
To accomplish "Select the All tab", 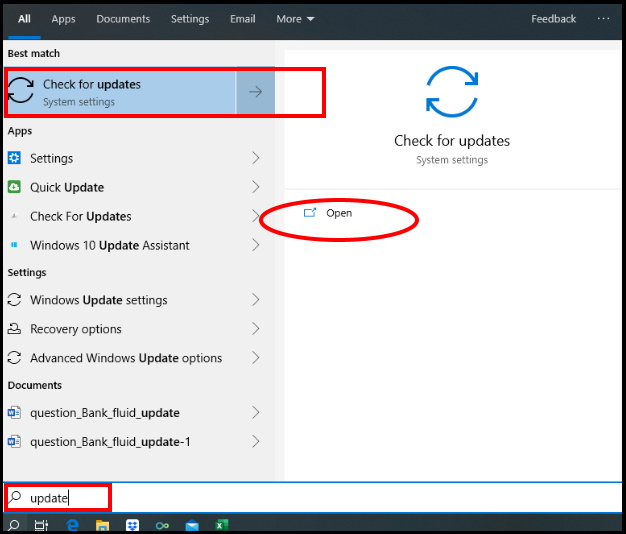I will [x=24, y=19].
